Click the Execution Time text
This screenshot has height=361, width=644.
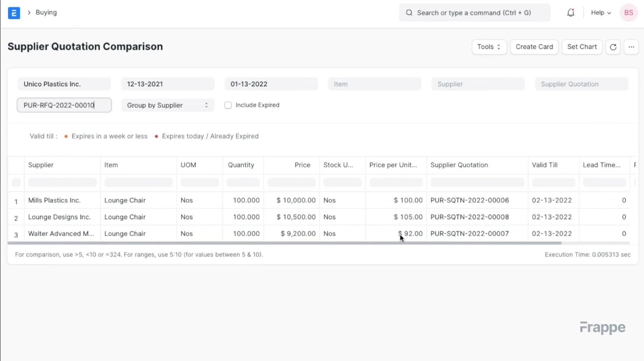point(588,255)
